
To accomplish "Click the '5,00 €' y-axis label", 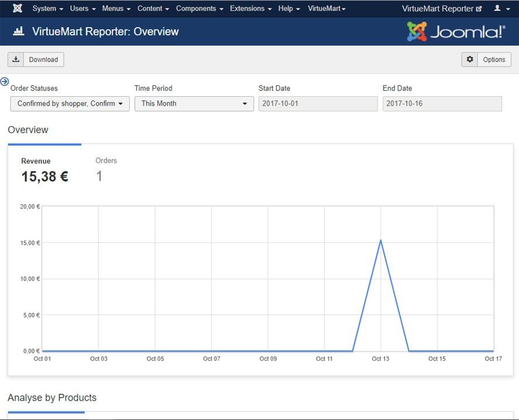I will coord(32,315).
